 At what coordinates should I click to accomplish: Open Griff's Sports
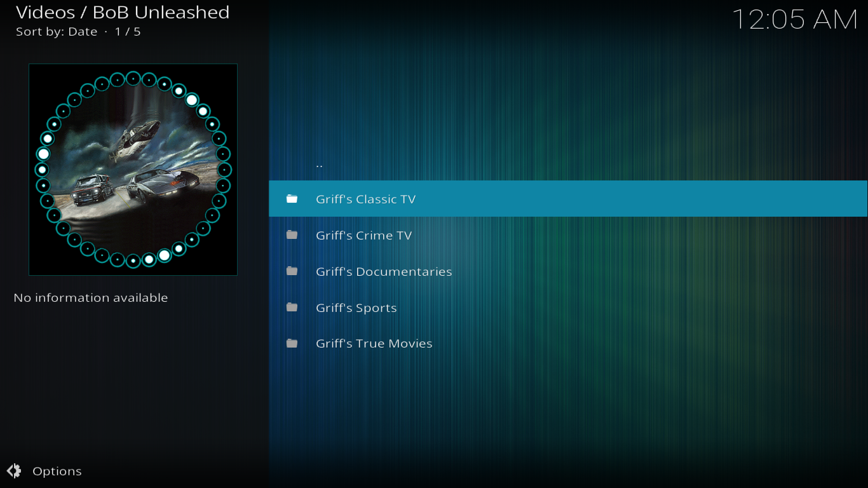point(568,308)
